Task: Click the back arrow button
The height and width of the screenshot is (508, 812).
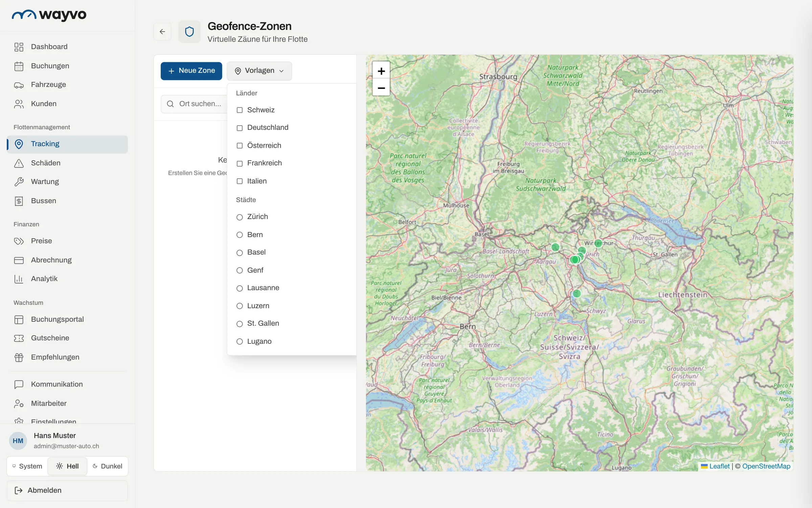Action: 162,31
